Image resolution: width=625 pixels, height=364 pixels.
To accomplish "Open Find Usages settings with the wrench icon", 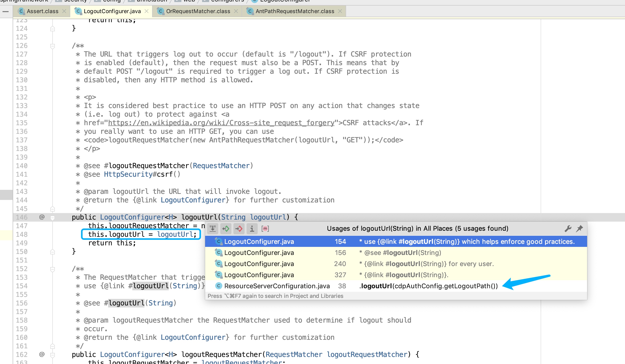I will coord(568,229).
